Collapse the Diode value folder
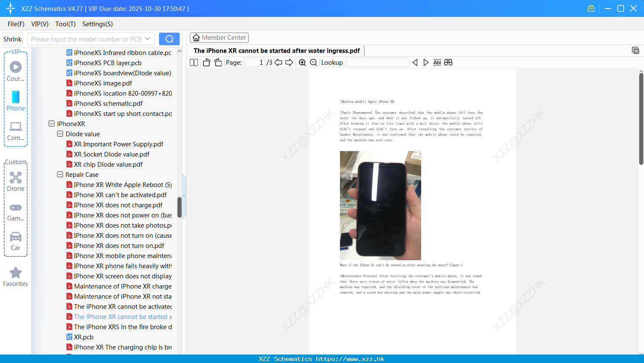 click(x=60, y=134)
